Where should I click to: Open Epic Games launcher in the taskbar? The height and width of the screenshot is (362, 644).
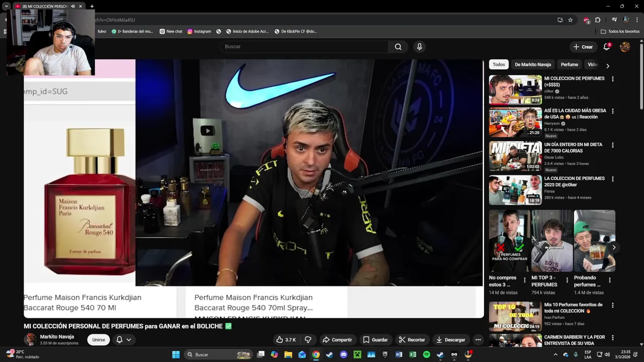tap(385, 354)
